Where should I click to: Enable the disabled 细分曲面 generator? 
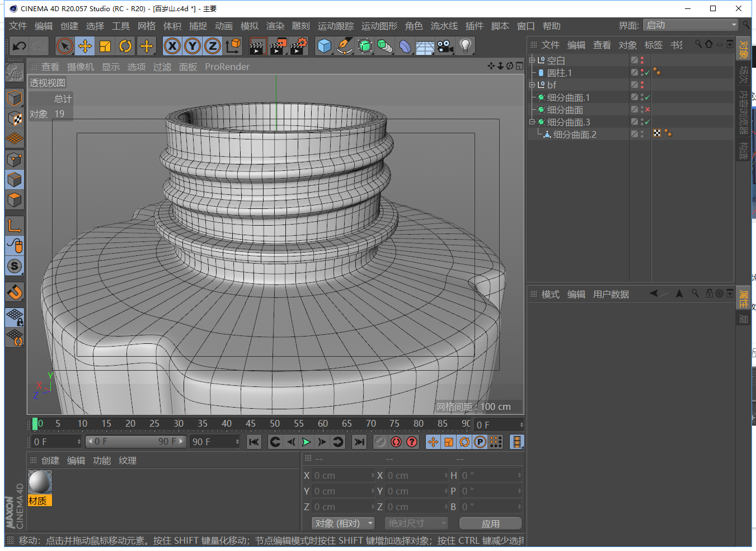pos(647,110)
